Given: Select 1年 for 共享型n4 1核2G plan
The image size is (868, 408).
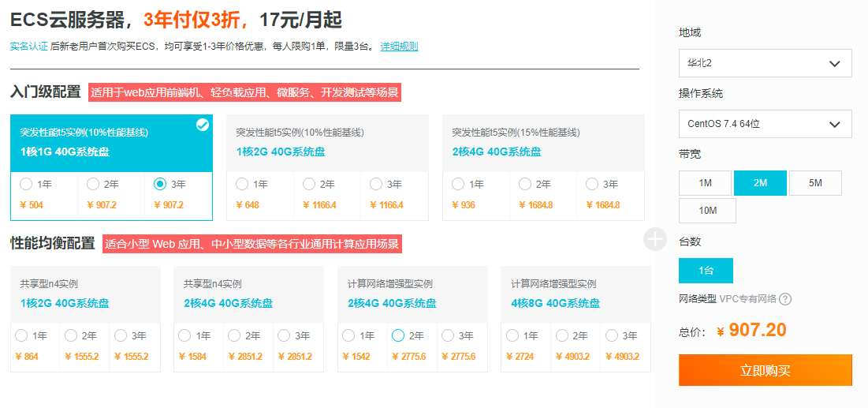Looking at the screenshot, I should tap(21, 335).
